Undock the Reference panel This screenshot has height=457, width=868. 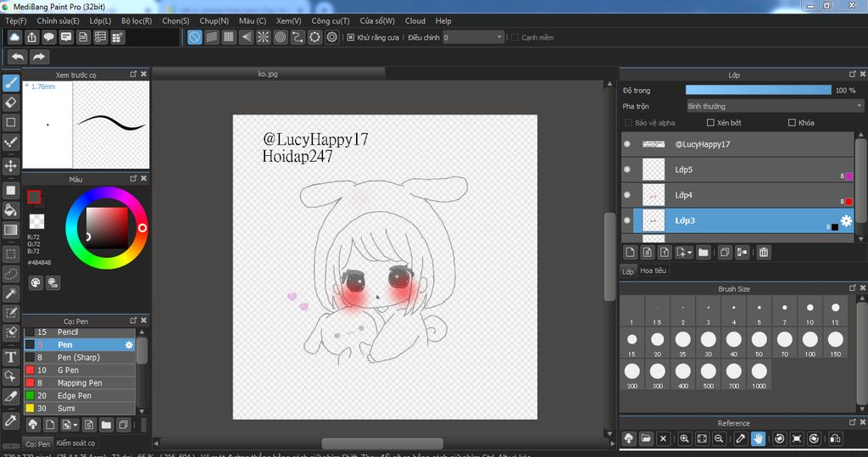(x=853, y=422)
